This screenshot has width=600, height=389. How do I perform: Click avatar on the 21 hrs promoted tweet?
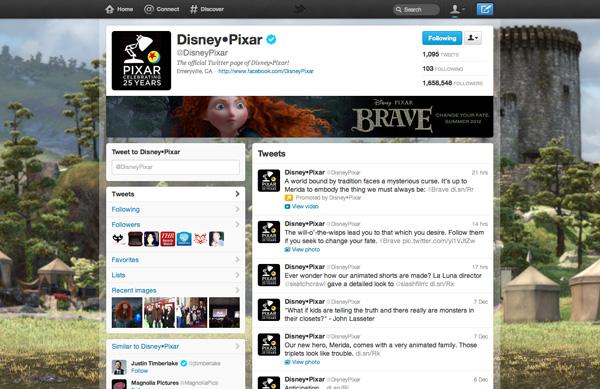269,181
